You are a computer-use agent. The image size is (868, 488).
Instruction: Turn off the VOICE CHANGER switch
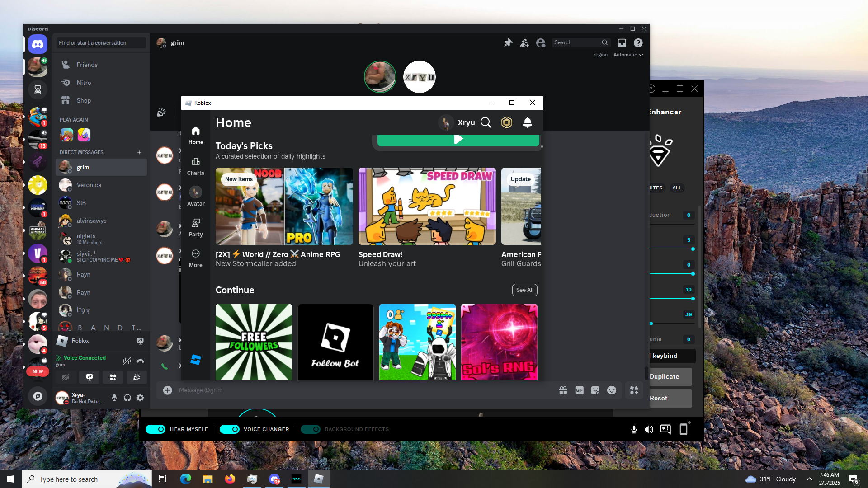(230, 429)
